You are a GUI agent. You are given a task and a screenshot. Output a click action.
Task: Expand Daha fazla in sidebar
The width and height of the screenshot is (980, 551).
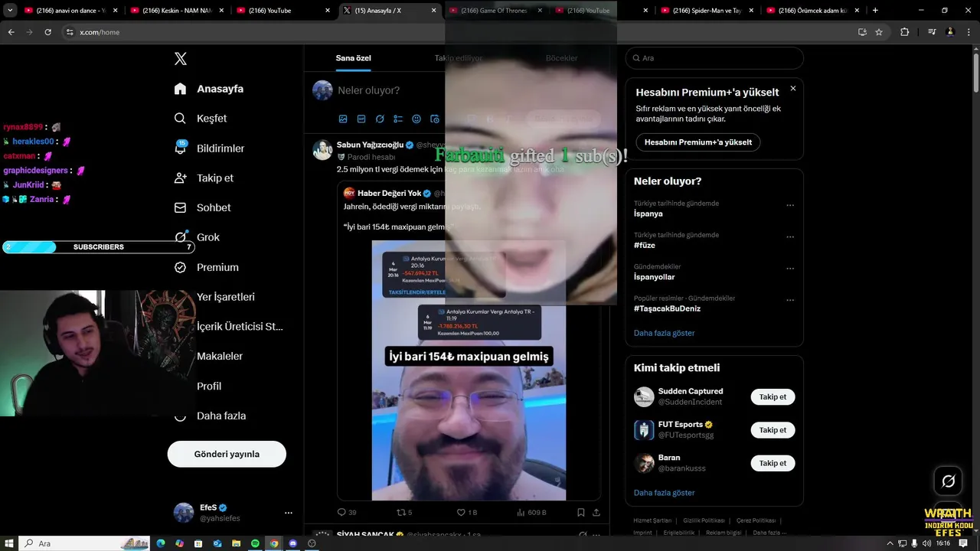click(x=210, y=416)
